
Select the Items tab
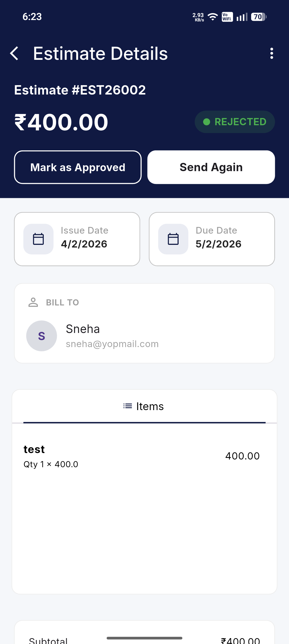[x=144, y=407]
